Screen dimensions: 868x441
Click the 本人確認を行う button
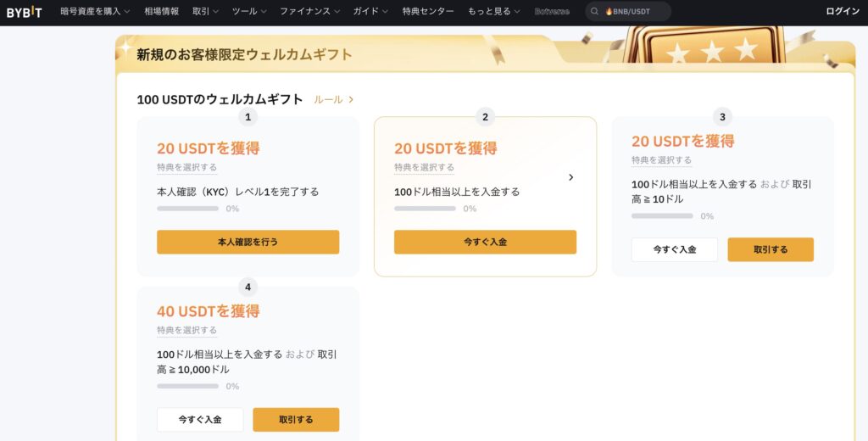coord(248,242)
